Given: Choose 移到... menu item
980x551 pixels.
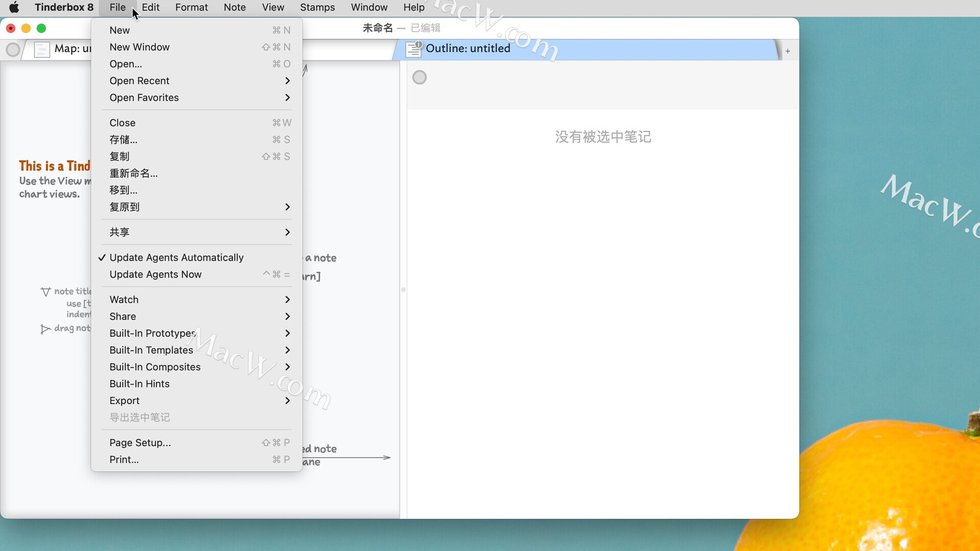Looking at the screenshot, I should click(197, 190).
